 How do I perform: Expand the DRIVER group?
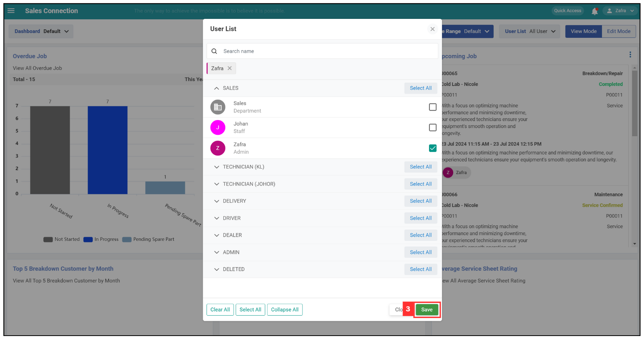click(217, 218)
